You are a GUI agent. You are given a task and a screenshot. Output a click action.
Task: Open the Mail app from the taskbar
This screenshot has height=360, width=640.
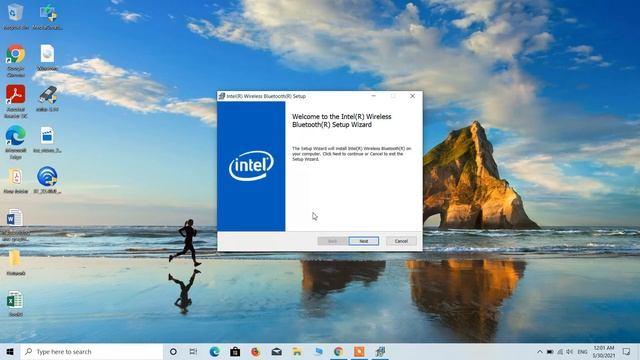(277, 351)
